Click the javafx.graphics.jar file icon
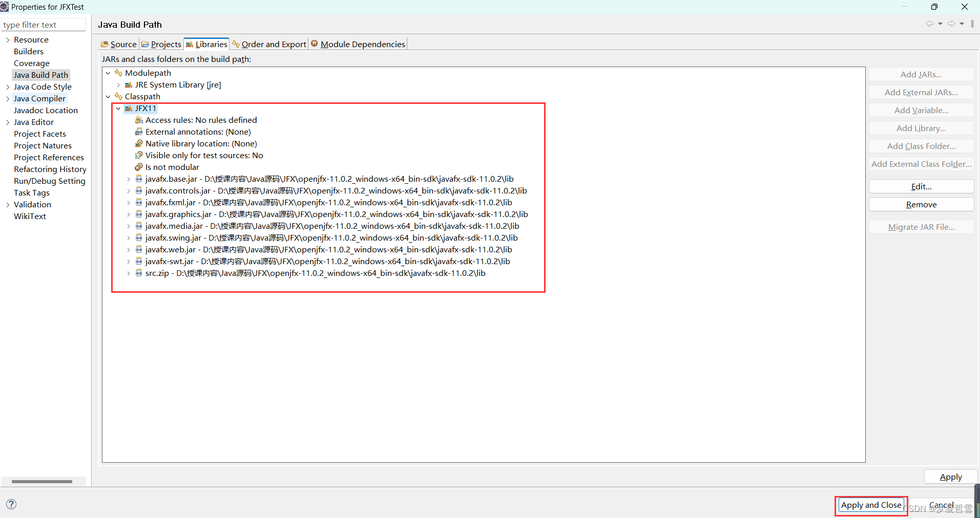This screenshot has height=518, width=980. coord(139,214)
